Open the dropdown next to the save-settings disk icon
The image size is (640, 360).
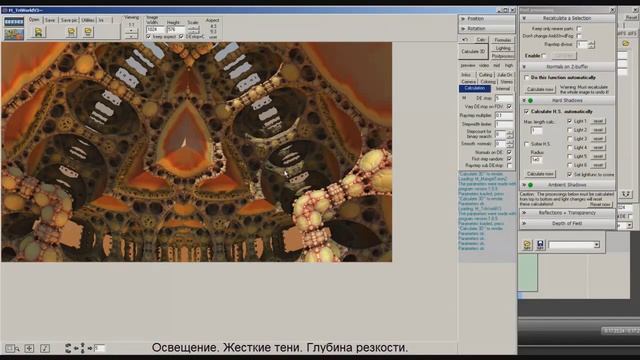tap(596, 245)
